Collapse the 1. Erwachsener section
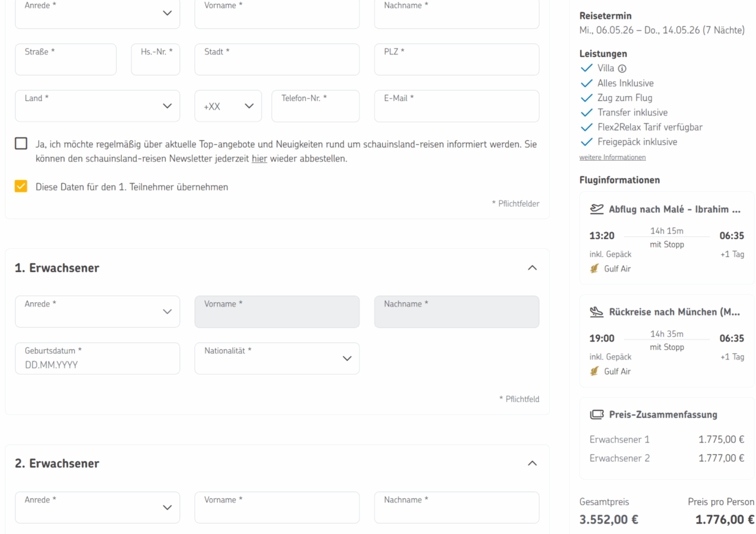Viewport: 756px width, 534px height. 532,268
